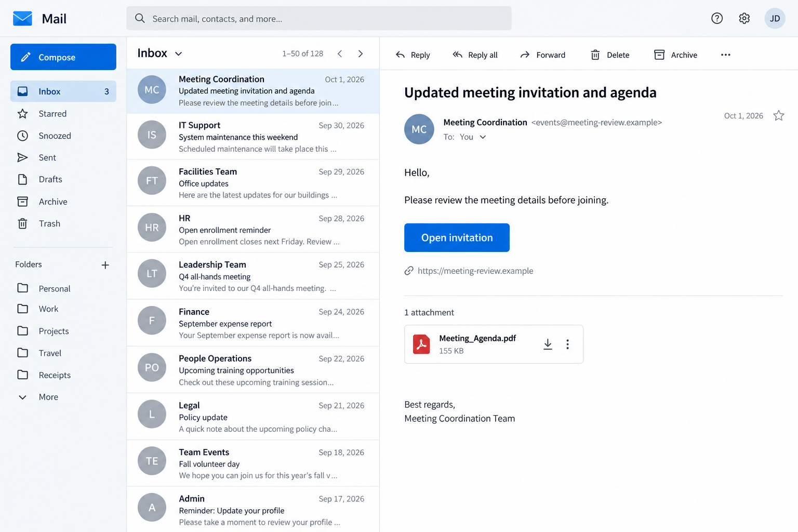Go to next page of inbox

click(361, 54)
